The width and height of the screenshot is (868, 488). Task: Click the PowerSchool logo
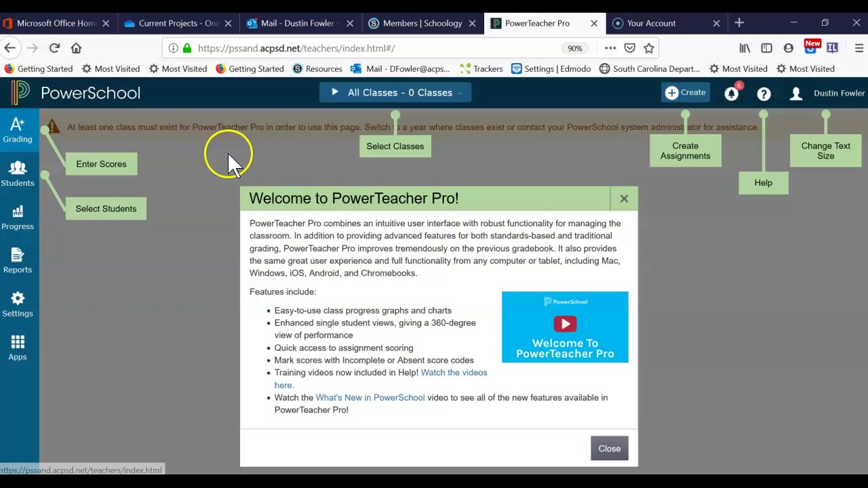pos(76,93)
